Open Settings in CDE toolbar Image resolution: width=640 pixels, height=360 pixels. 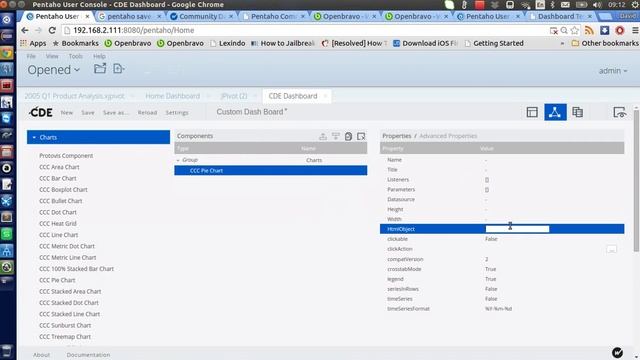click(x=177, y=112)
